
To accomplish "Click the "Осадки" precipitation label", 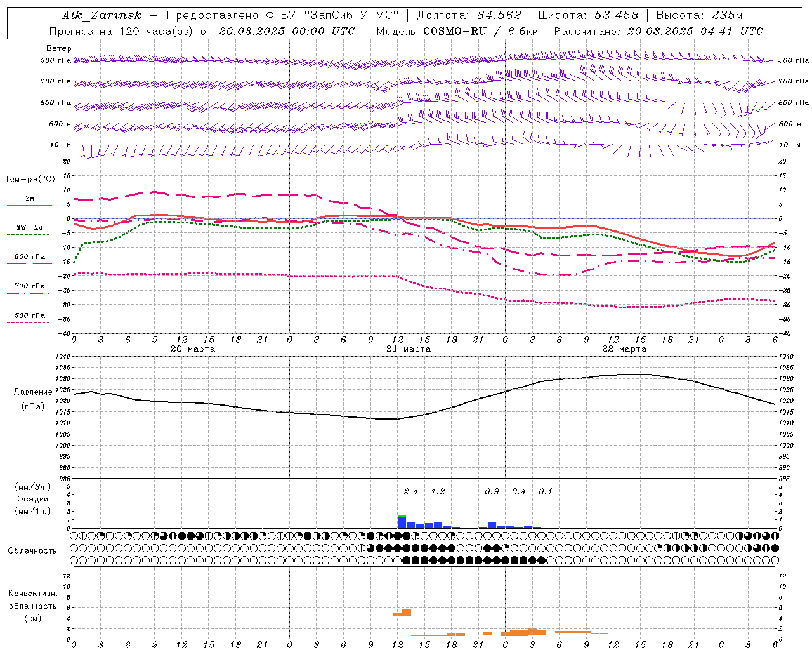I will click(33, 499).
